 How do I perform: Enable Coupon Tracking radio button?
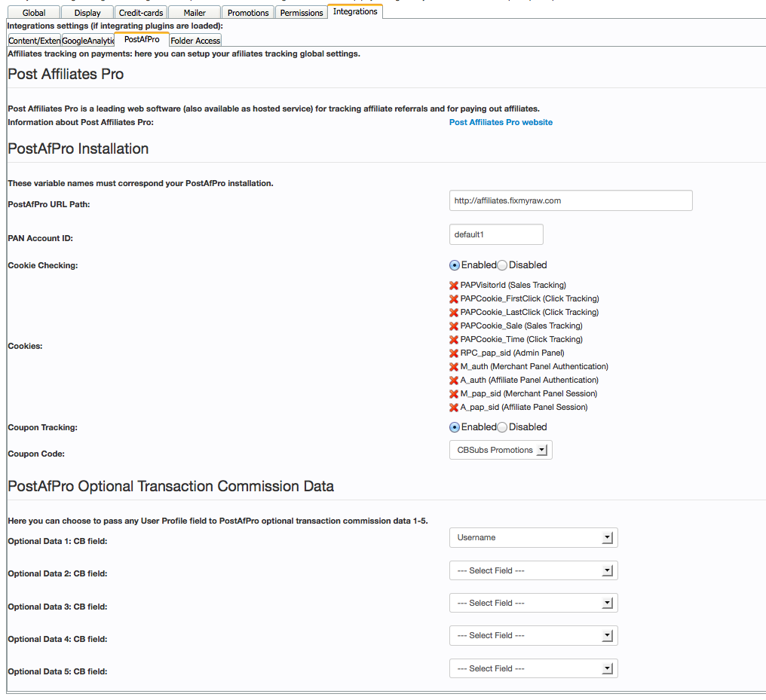455,427
